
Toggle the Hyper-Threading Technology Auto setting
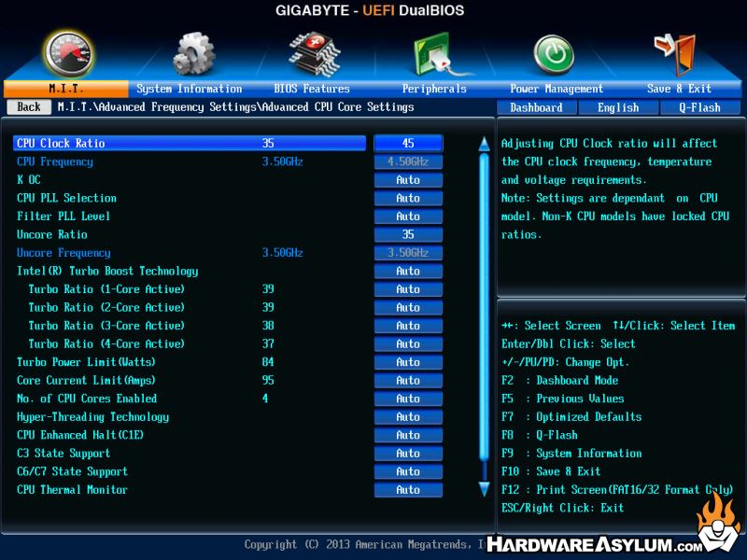coord(408,417)
